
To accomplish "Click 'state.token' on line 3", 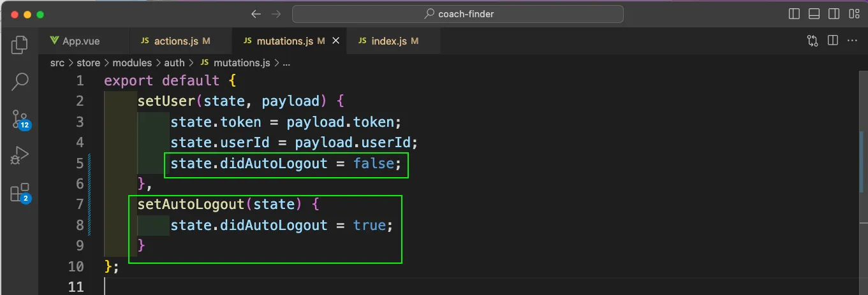I will [216, 122].
